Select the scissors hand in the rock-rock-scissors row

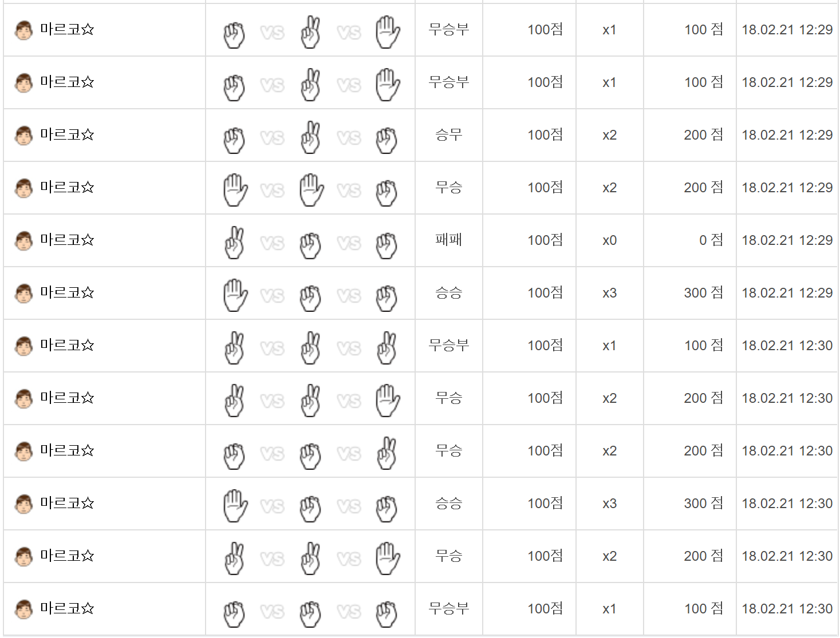pyautogui.click(x=387, y=453)
